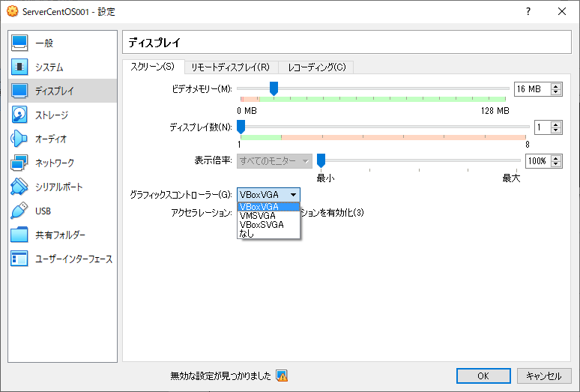The image size is (580, 392).
Task: Increase scale factor with up arrow
Action: (x=555, y=158)
